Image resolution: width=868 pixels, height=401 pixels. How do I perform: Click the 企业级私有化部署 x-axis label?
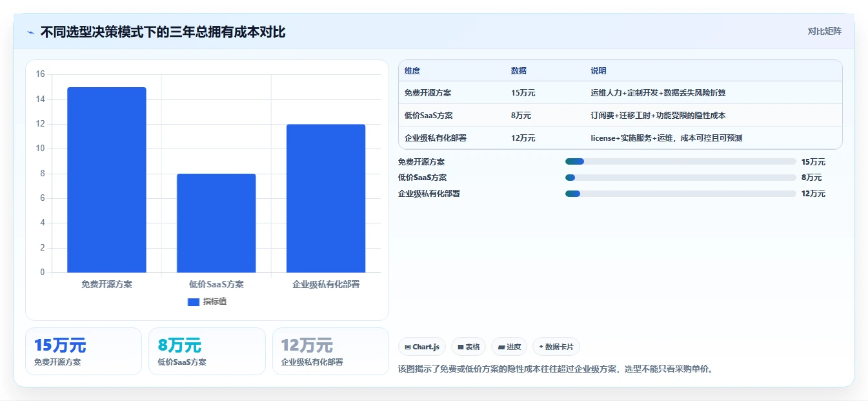coord(326,284)
